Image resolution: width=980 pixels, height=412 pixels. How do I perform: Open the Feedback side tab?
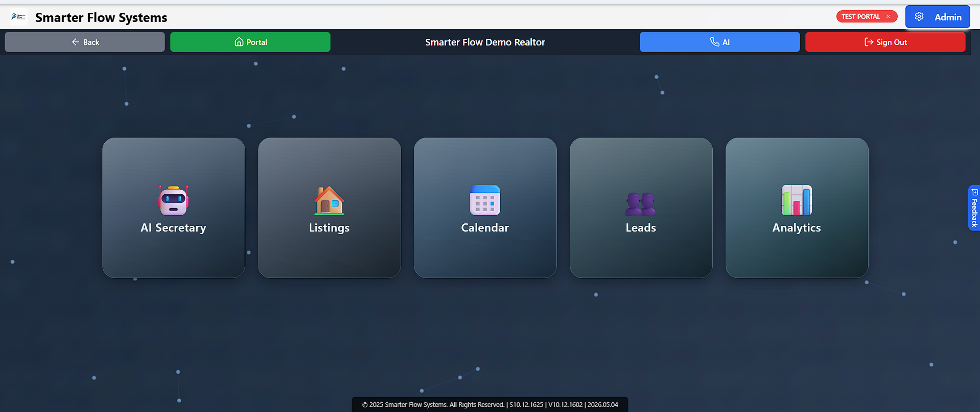tap(974, 208)
